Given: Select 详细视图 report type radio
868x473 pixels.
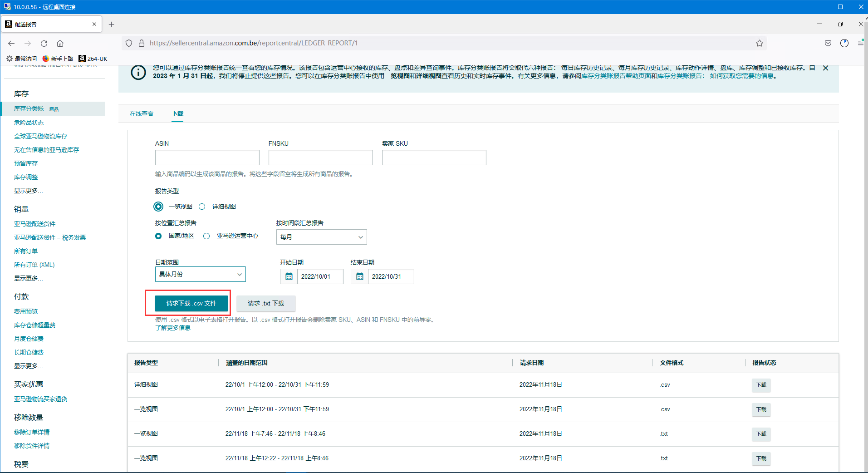Looking at the screenshot, I should (x=202, y=207).
